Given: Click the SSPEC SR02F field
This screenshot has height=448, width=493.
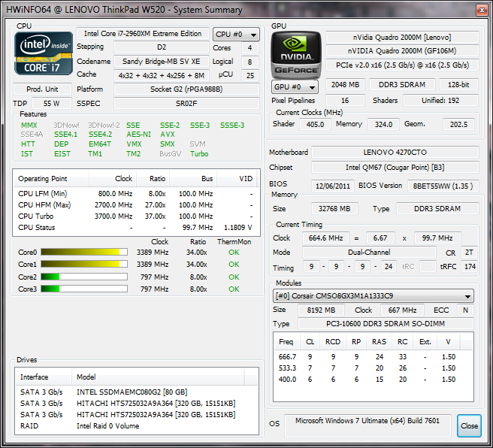Looking at the screenshot, I should (x=186, y=104).
